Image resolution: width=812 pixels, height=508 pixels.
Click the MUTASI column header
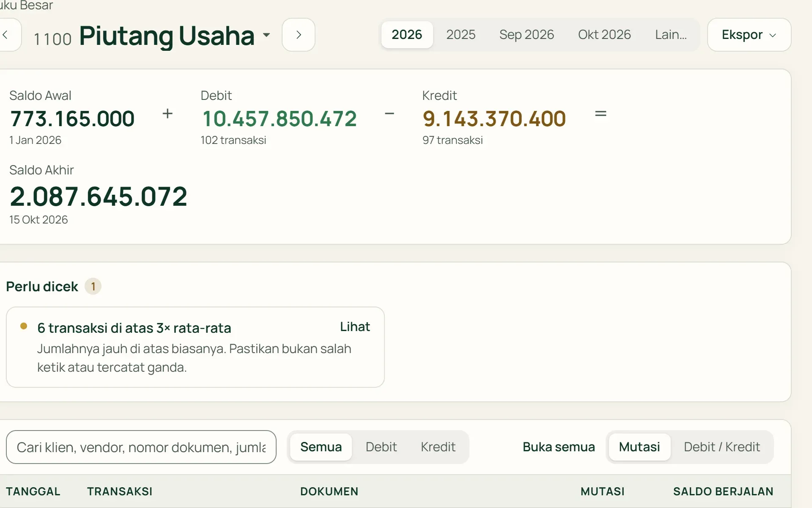[x=602, y=491]
